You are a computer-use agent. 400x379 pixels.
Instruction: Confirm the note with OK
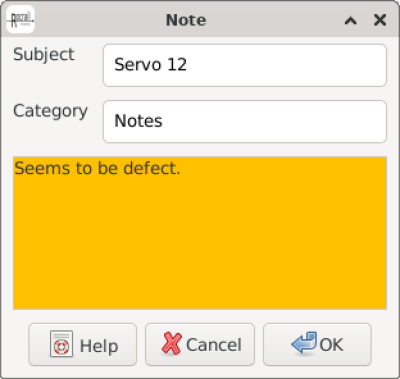coord(317,344)
